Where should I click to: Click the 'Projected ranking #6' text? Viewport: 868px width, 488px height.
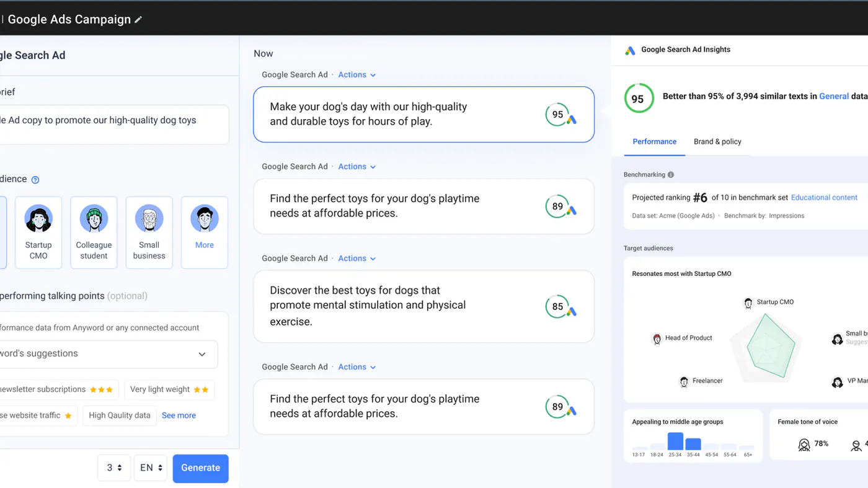point(670,198)
